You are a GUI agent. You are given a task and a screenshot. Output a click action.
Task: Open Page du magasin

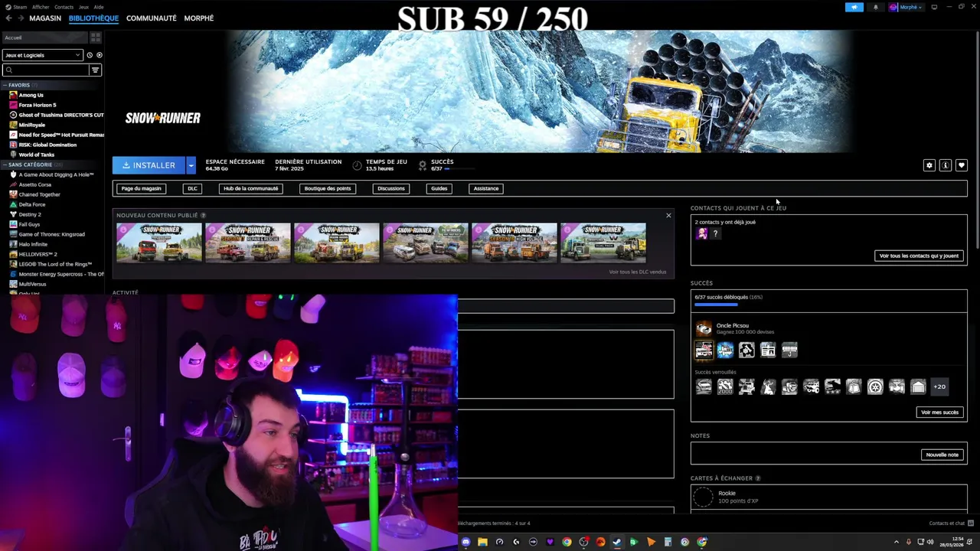(142, 188)
